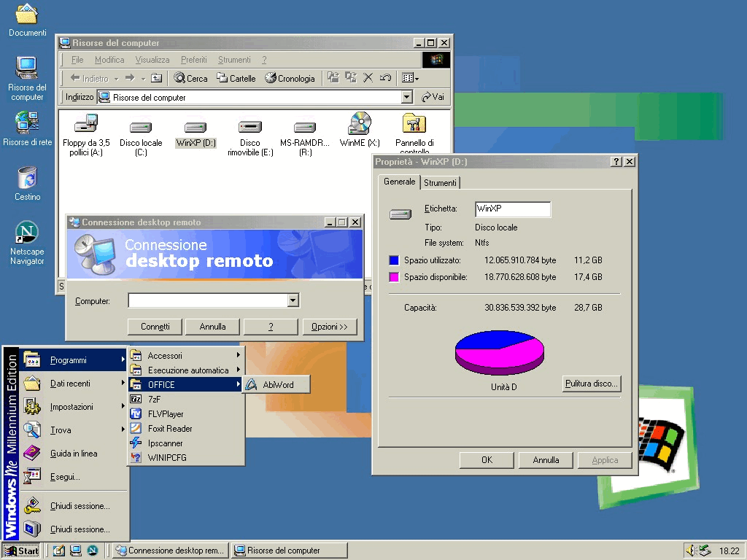
Task: Click the Start button
Action: [x=21, y=551]
